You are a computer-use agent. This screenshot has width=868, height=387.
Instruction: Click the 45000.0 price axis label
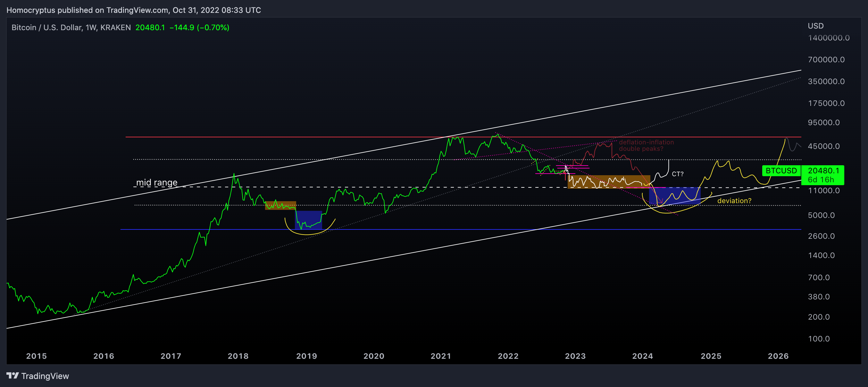(824, 146)
